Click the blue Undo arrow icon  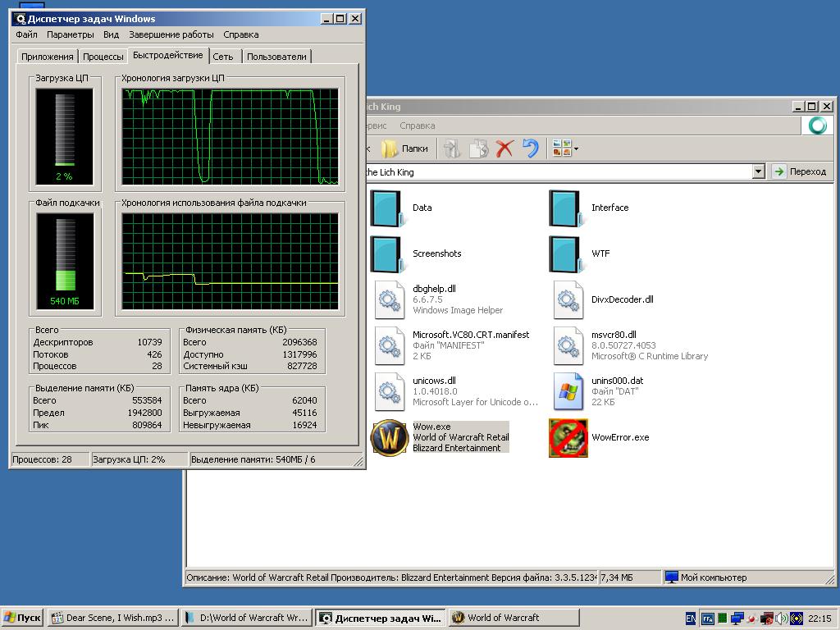coord(531,148)
